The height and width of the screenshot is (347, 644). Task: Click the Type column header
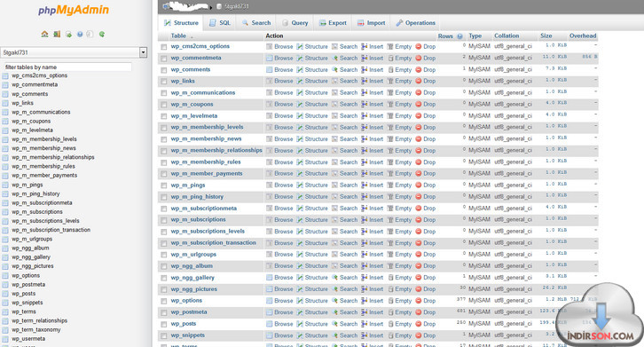tap(475, 35)
